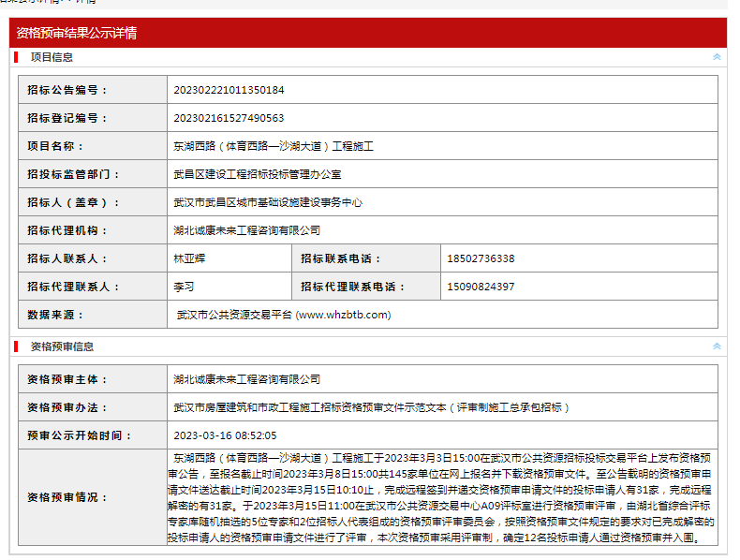
Task: Click the 招标人联系人 label
Action: click(67, 258)
